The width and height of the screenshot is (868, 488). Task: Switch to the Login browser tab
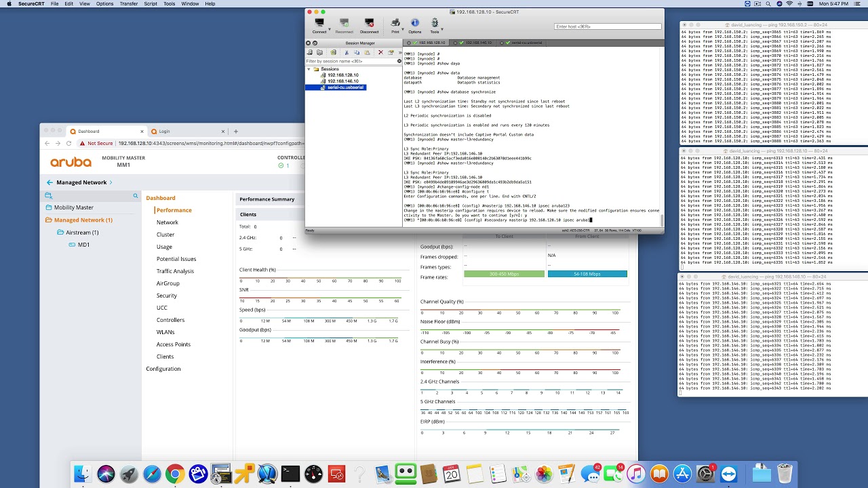[x=186, y=131]
